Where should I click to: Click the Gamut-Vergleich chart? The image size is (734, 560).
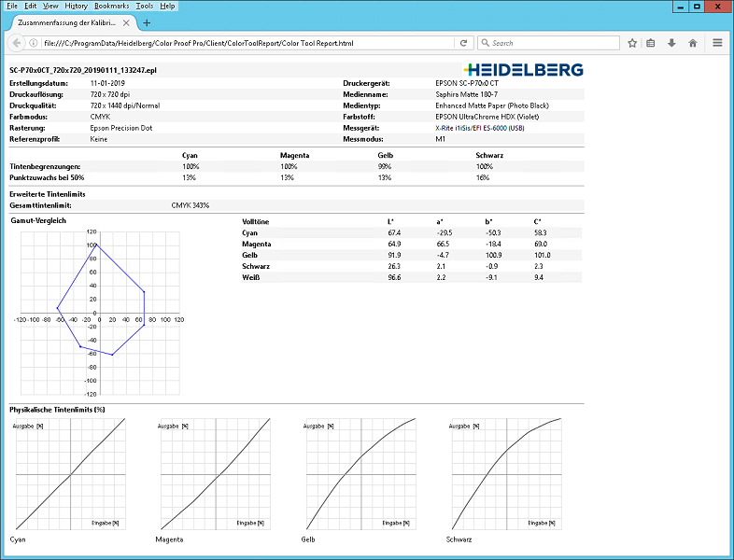(x=100, y=313)
